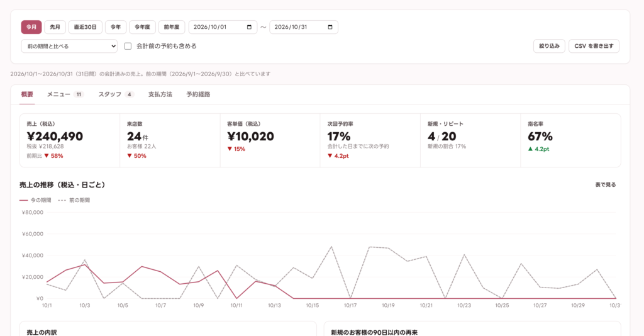Pick the 今年度 period filter
Image resolution: width=644 pixels, height=336 pixels.
(143, 27)
